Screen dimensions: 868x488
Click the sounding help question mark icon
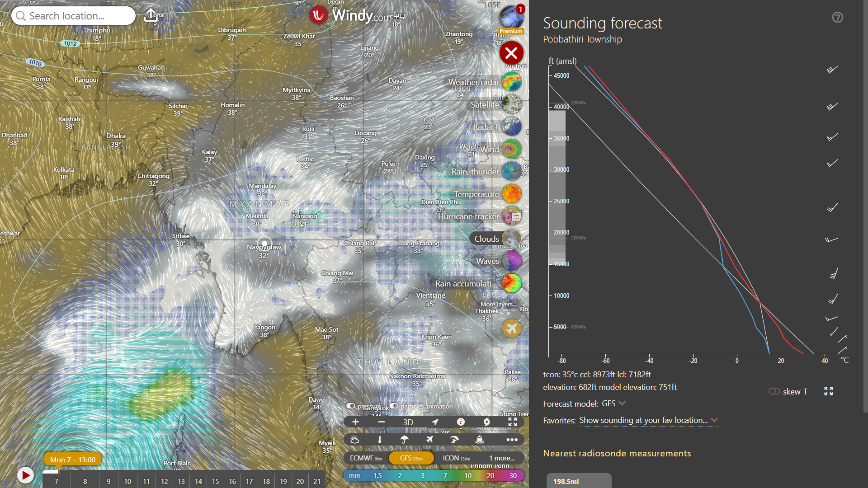pyautogui.click(x=837, y=17)
